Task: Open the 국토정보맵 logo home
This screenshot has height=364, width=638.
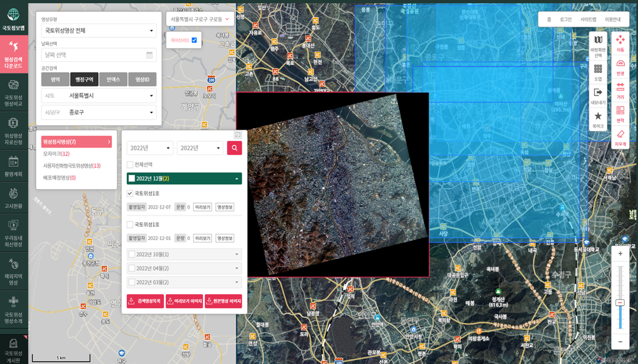Action: pos(13,19)
